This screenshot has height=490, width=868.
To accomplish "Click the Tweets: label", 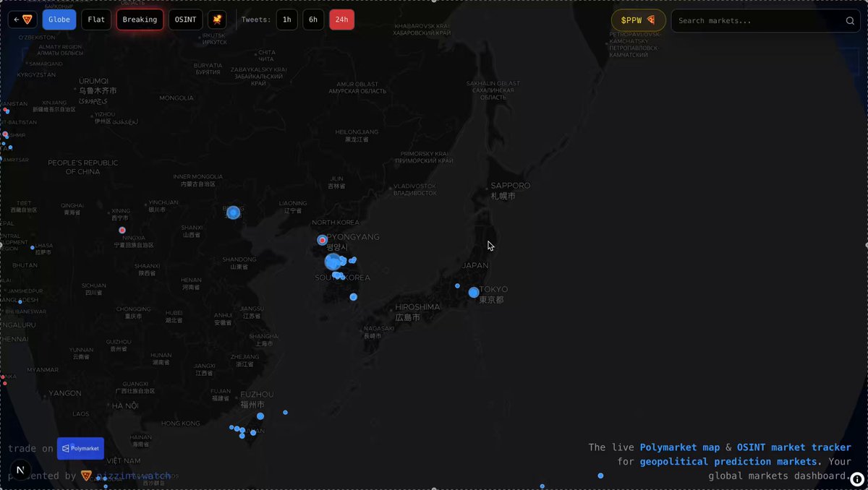I will coord(255,20).
